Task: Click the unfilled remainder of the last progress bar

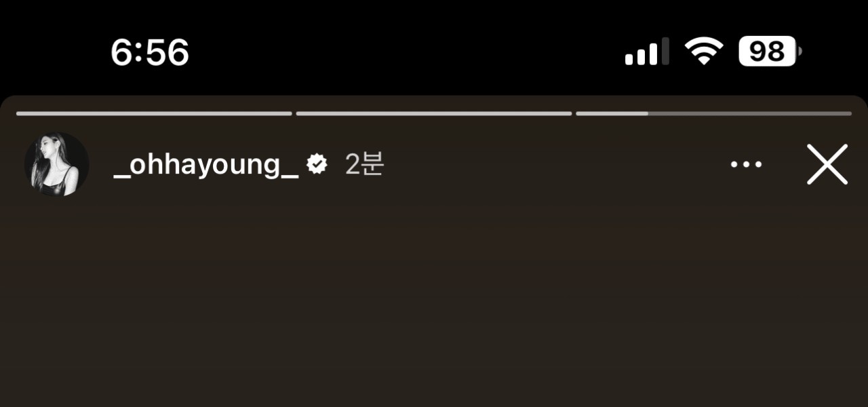Action: click(x=750, y=113)
